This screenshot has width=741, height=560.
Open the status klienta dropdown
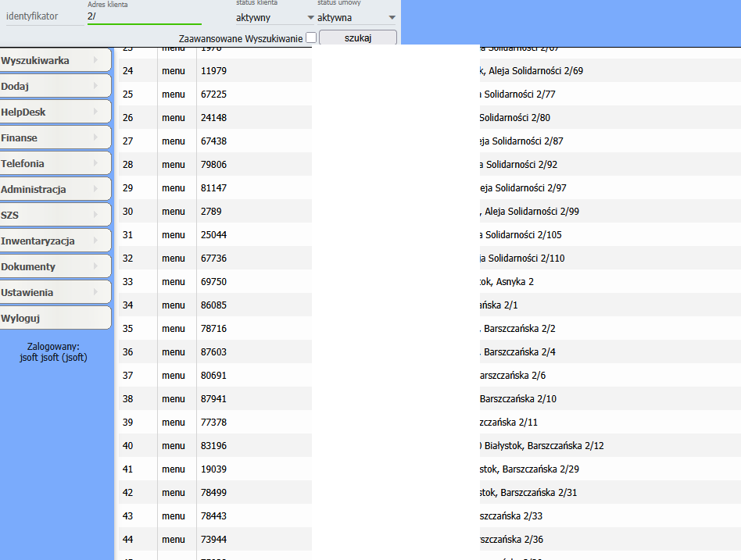click(x=275, y=17)
